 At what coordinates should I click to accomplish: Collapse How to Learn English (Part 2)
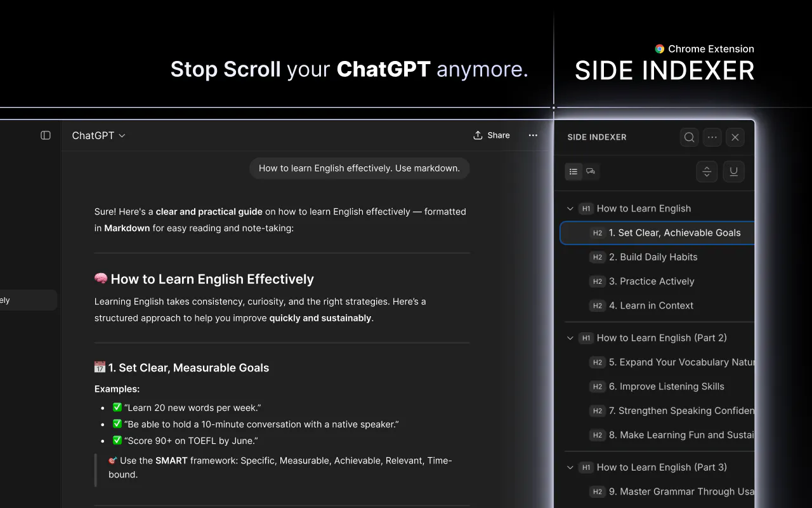(x=570, y=338)
